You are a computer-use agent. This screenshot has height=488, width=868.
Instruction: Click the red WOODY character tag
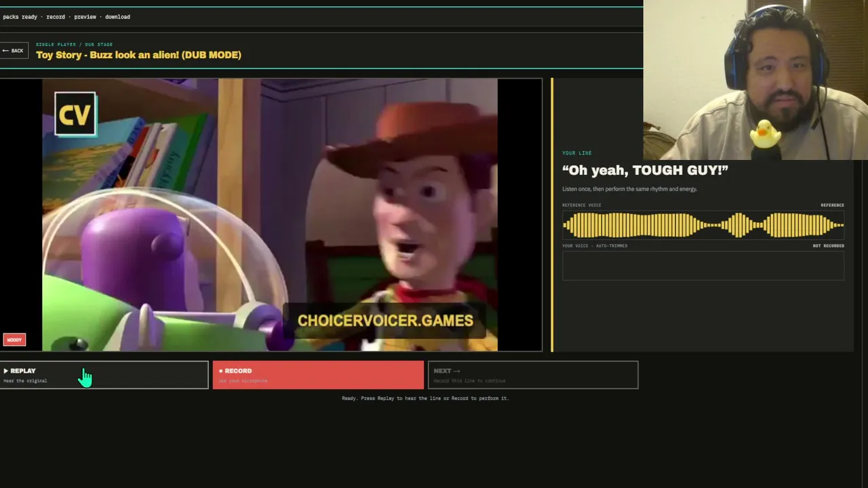click(14, 340)
